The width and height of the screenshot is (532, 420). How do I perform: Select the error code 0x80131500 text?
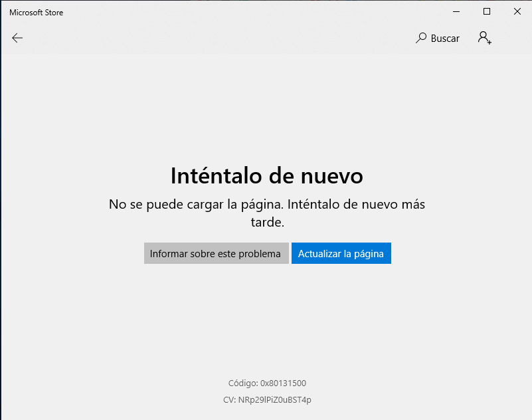click(x=283, y=383)
